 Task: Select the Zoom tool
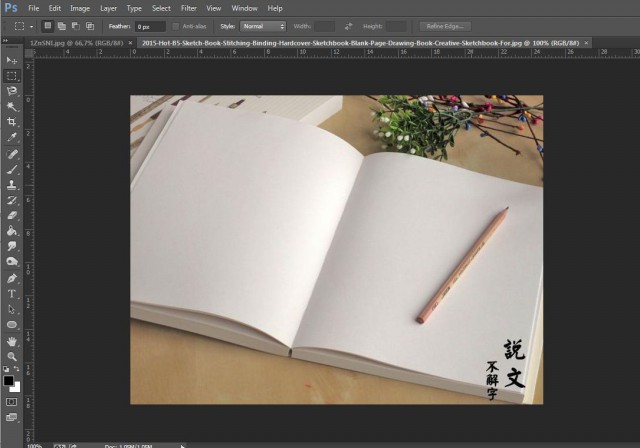11,356
